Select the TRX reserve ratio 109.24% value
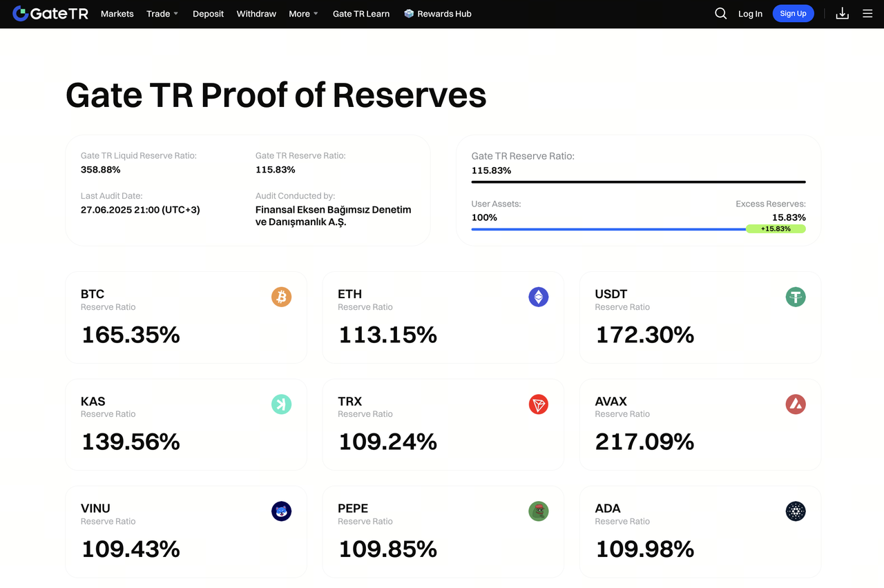Image resolution: width=884 pixels, height=588 pixels. tap(387, 442)
